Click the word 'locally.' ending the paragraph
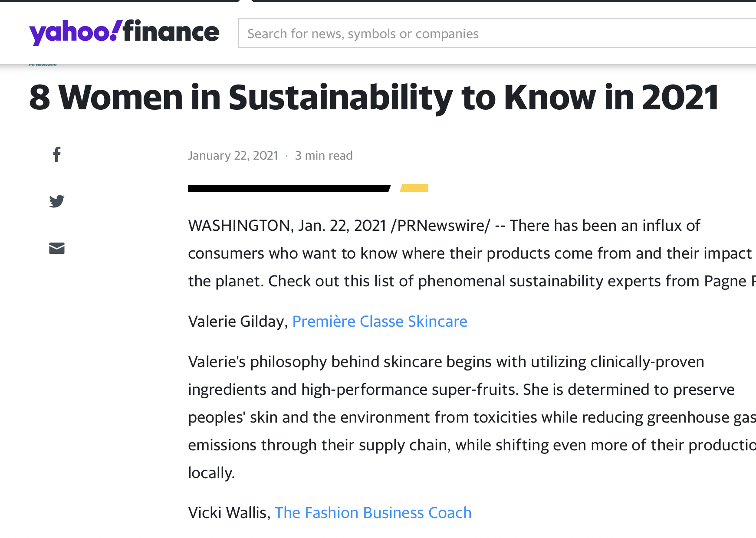This screenshot has width=756, height=538. (211, 473)
